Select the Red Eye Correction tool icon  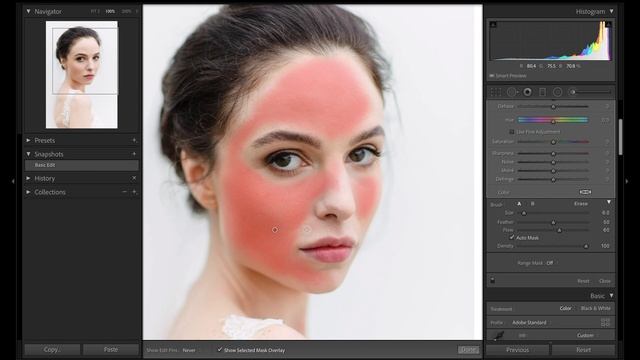527,92
